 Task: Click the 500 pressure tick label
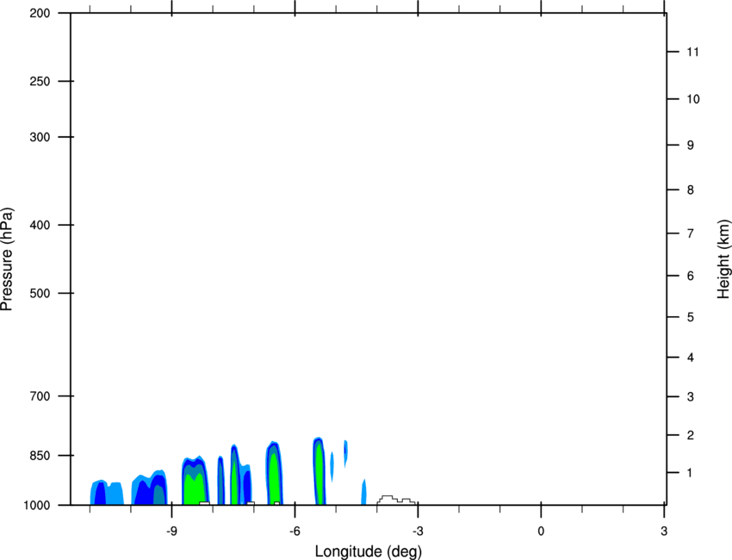pyautogui.click(x=40, y=293)
